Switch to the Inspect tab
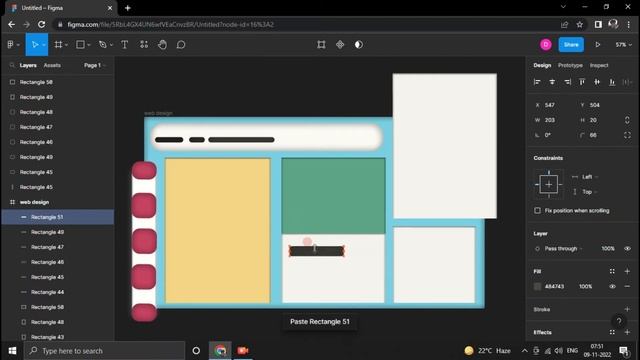This screenshot has height=360, width=640. pyautogui.click(x=599, y=65)
